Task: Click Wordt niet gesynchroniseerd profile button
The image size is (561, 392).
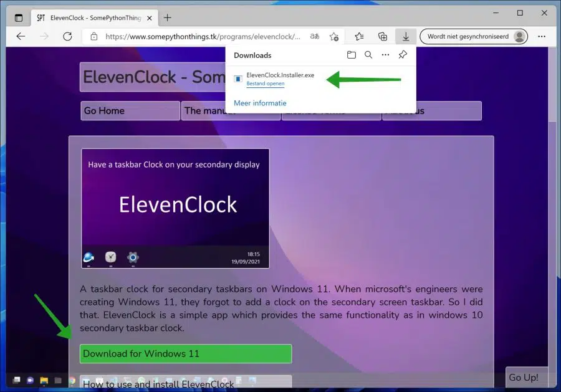Action: (x=474, y=37)
